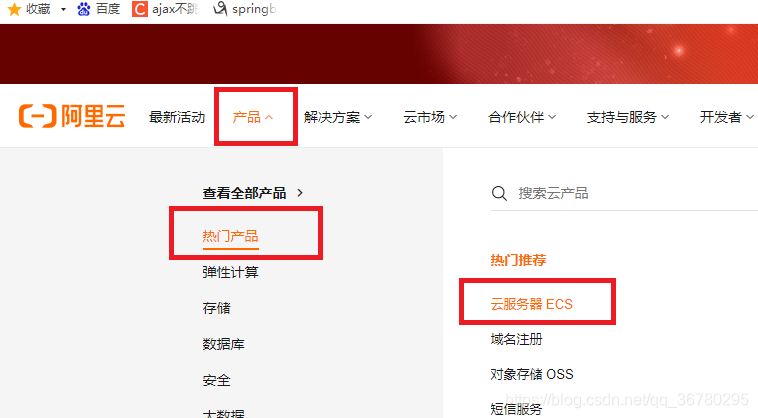Expand the 开发者 menu
758x418 pixels.
click(727, 117)
